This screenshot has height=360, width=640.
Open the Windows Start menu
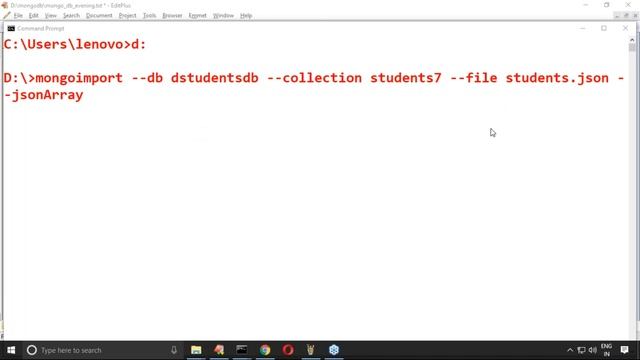[11, 350]
